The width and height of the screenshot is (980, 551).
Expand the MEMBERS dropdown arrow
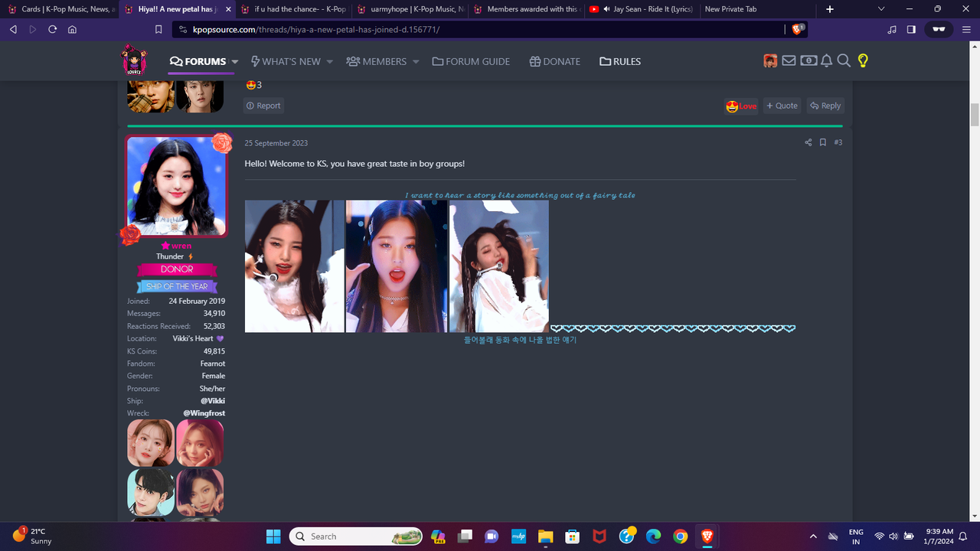tap(416, 61)
